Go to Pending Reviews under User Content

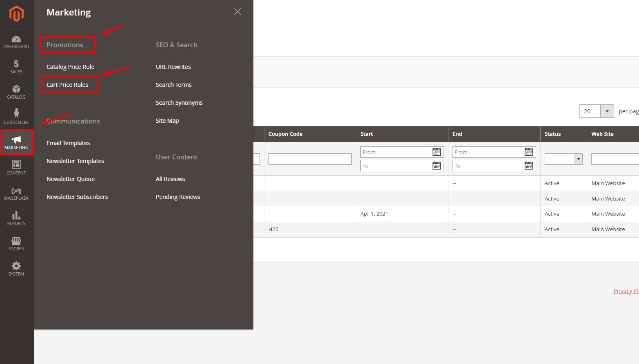pyautogui.click(x=177, y=196)
